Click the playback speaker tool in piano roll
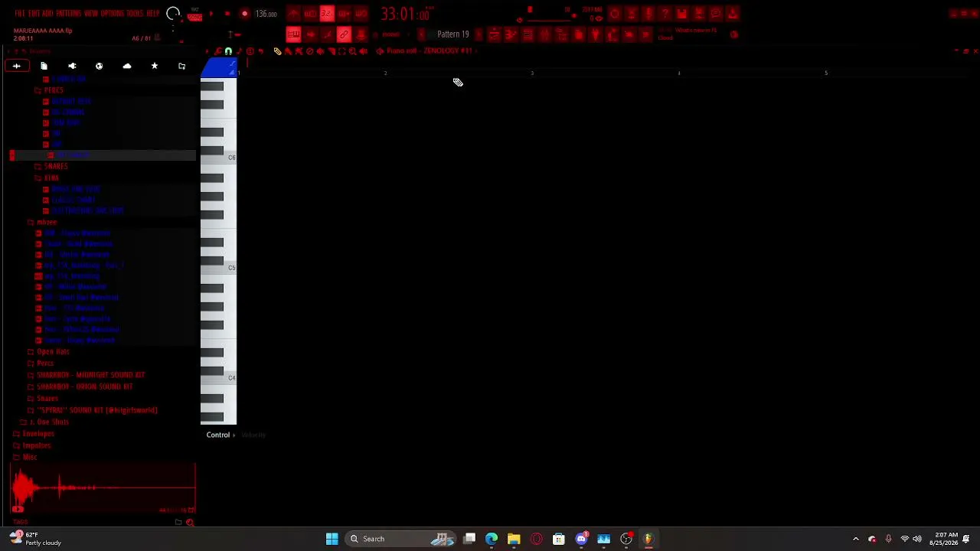980x551 pixels. pos(363,51)
